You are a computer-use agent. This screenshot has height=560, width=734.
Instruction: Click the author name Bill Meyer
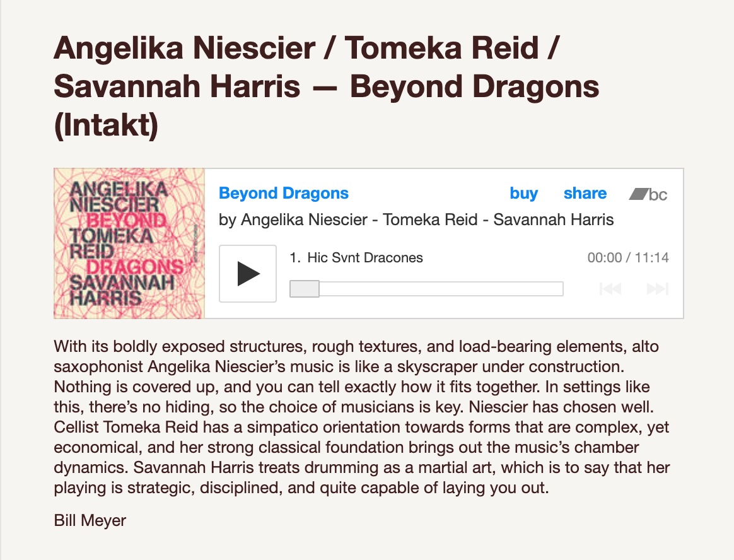coord(90,520)
